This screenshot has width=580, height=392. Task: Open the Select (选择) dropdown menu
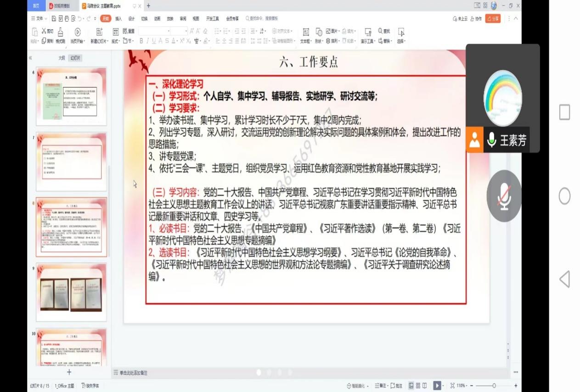pyautogui.click(x=401, y=40)
